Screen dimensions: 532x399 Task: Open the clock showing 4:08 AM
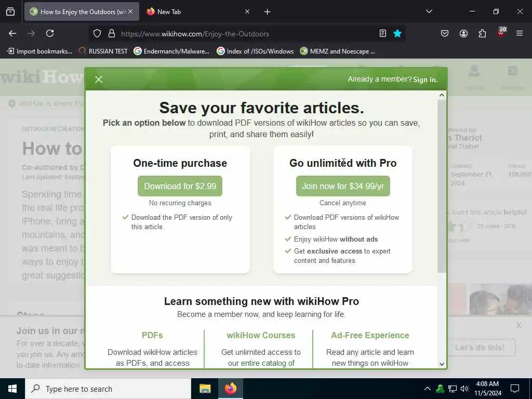pyautogui.click(x=487, y=389)
